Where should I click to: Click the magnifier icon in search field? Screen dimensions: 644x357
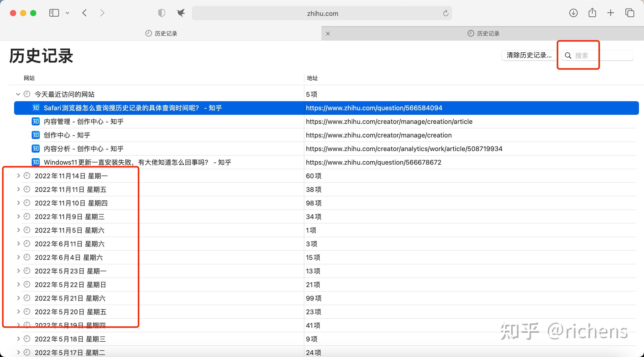click(x=568, y=55)
